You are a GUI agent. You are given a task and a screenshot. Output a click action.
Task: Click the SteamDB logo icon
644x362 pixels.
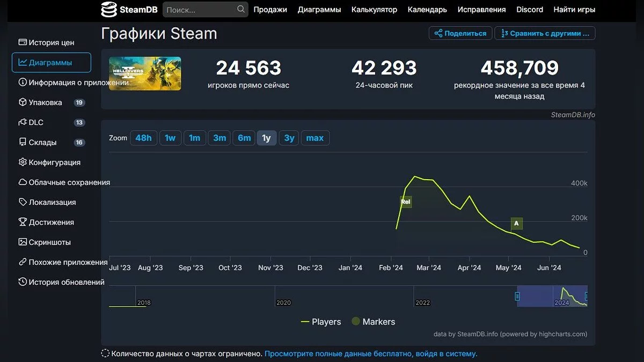pos(109,9)
